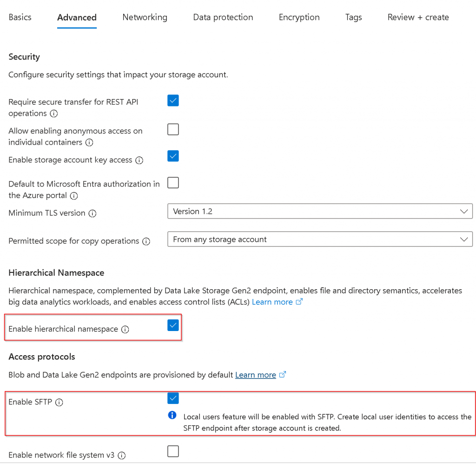The height and width of the screenshot is (464, 476).
Task: Open Learn more link under Access protocols
Action: [256, 375]
